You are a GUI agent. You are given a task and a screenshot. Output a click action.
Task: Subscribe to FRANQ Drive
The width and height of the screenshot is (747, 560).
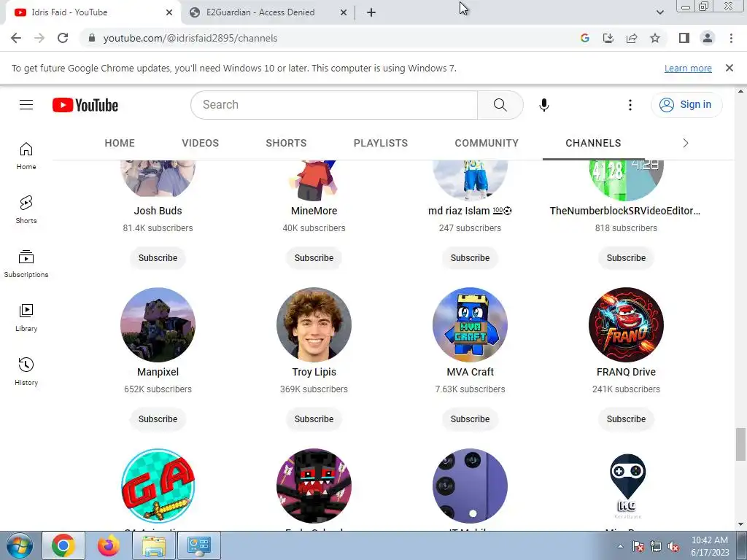[x=626, y=419]
